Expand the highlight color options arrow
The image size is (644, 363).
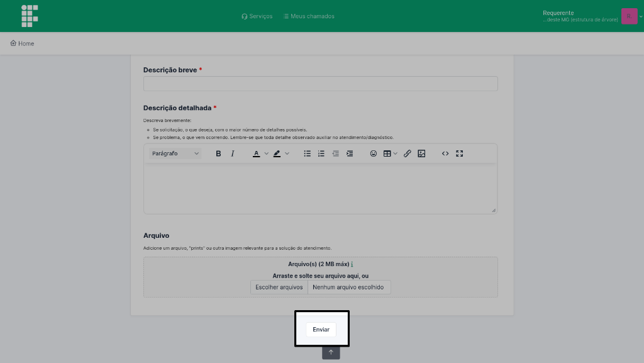click(287, 154)
